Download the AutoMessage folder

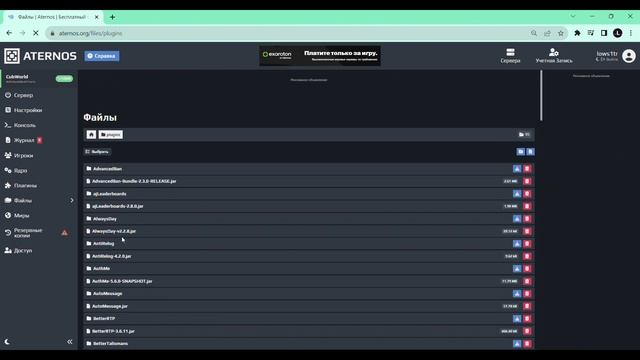(x=517, y=293)
